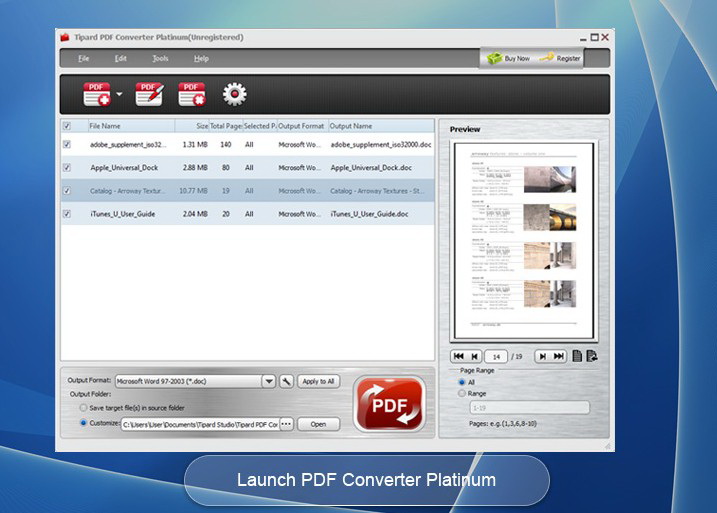This screenshot has width=717, height=513.
Task: Expand the Output Format dropdown
Action: point(268,381)
